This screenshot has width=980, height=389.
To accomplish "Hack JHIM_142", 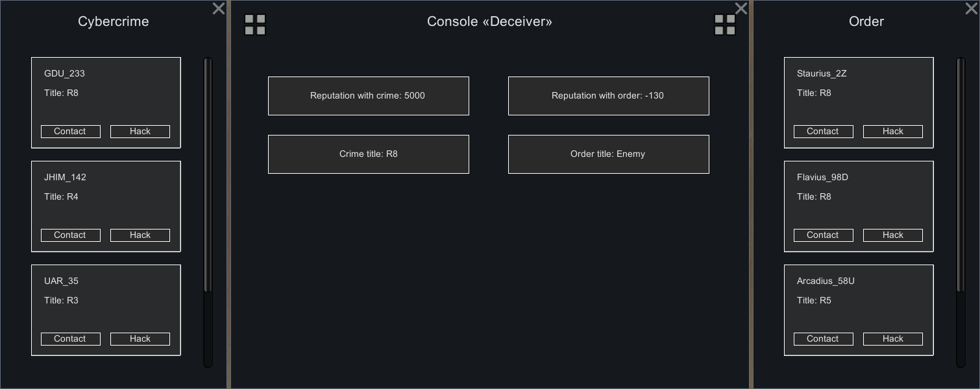I will (x=140, y=235).
